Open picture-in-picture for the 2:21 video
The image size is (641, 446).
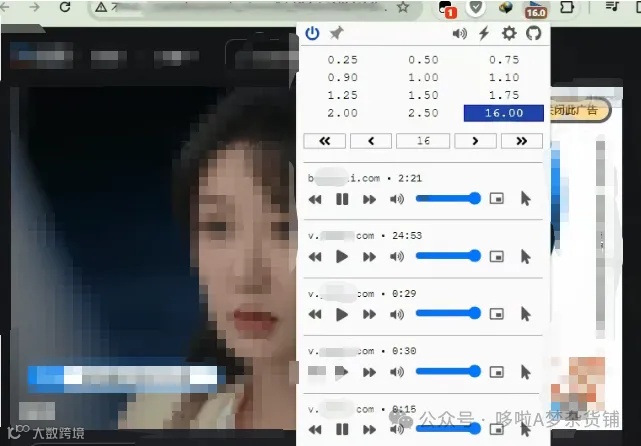click(x=497, y=199)
